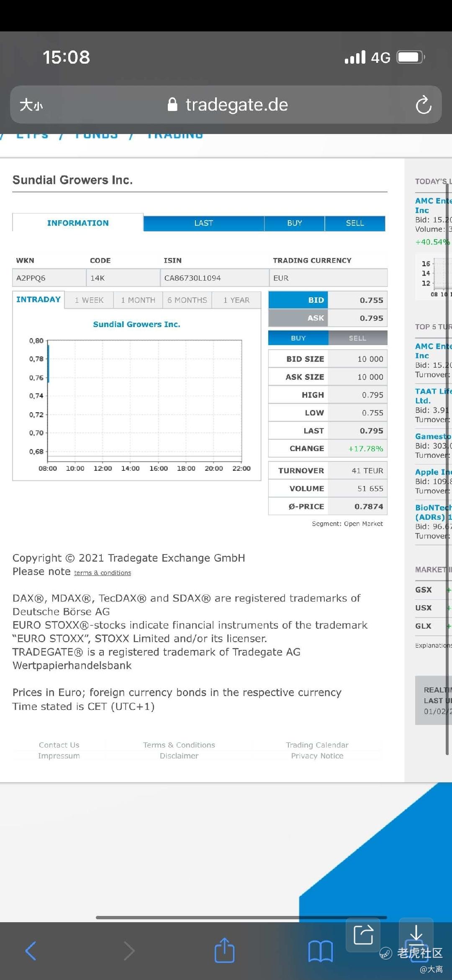Viewport: 452px width, 980px height.
Task: Select the trading currency EUR field
Action: pos(328,278)
